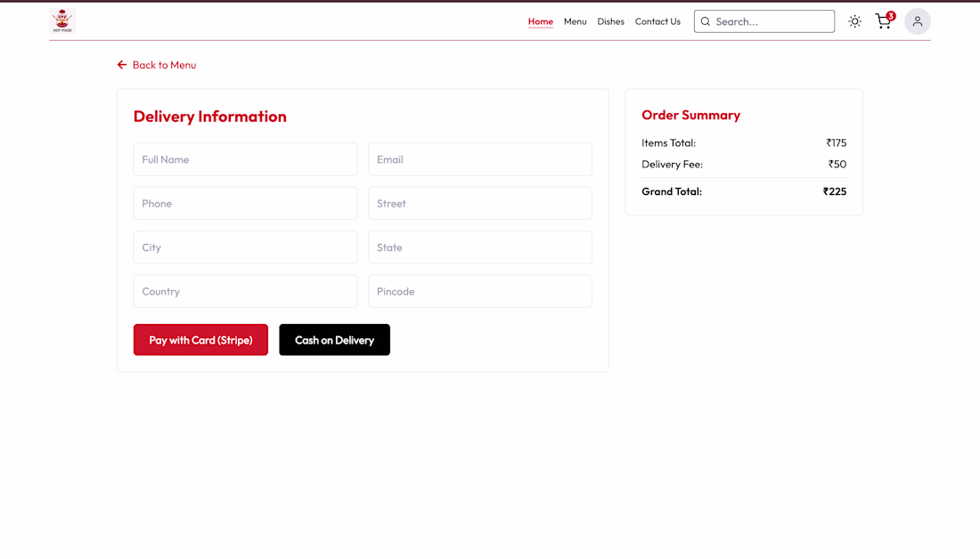Click the Hot Food logo
The width and height of the screenshot is (980, 559).
click(x=61, y=21)
